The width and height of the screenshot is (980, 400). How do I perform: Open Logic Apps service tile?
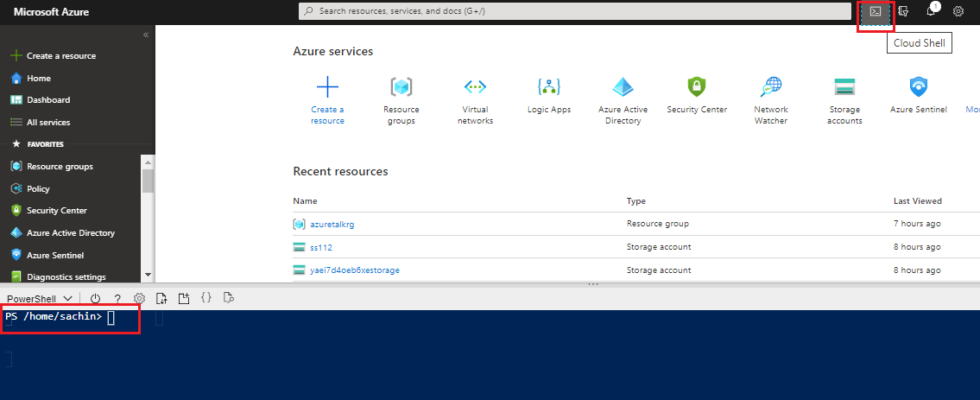(549, 95)
